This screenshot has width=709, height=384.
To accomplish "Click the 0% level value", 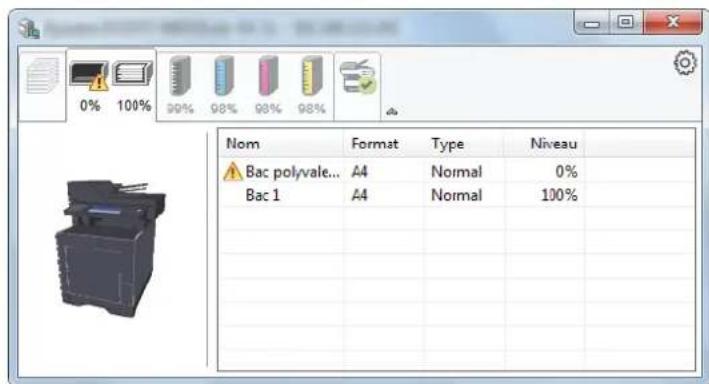I will pyautogui.click(x=566, y=171).
